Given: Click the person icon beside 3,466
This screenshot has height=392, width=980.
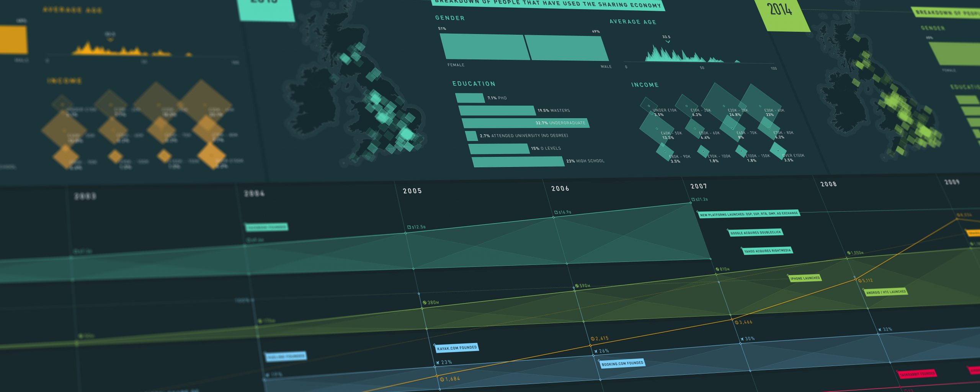Looking at the screenshot, I should click(737, 322).
